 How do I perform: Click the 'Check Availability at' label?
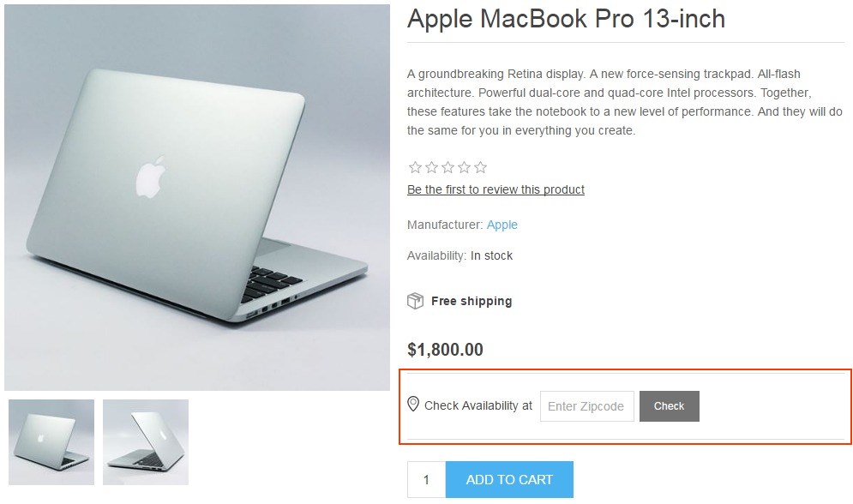tap(478, 405)
